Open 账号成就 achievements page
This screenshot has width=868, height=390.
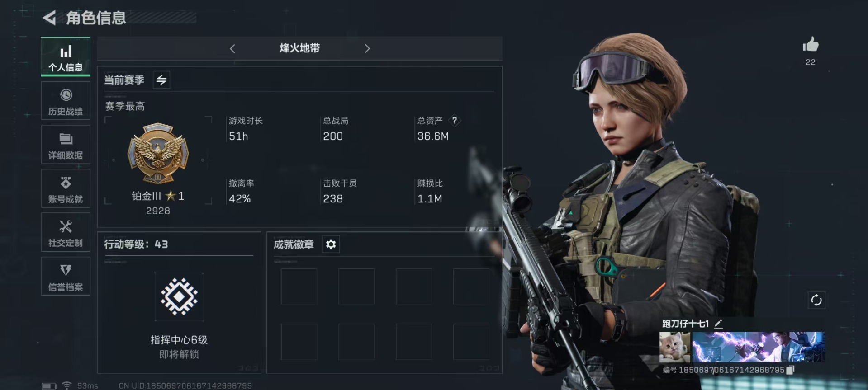click(x=66, y=188)
